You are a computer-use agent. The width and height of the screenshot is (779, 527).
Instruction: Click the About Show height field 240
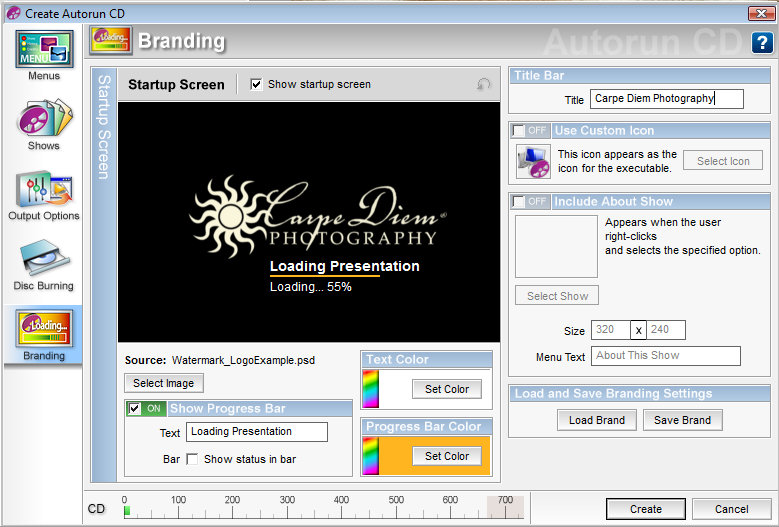click(x=666, y=330)
